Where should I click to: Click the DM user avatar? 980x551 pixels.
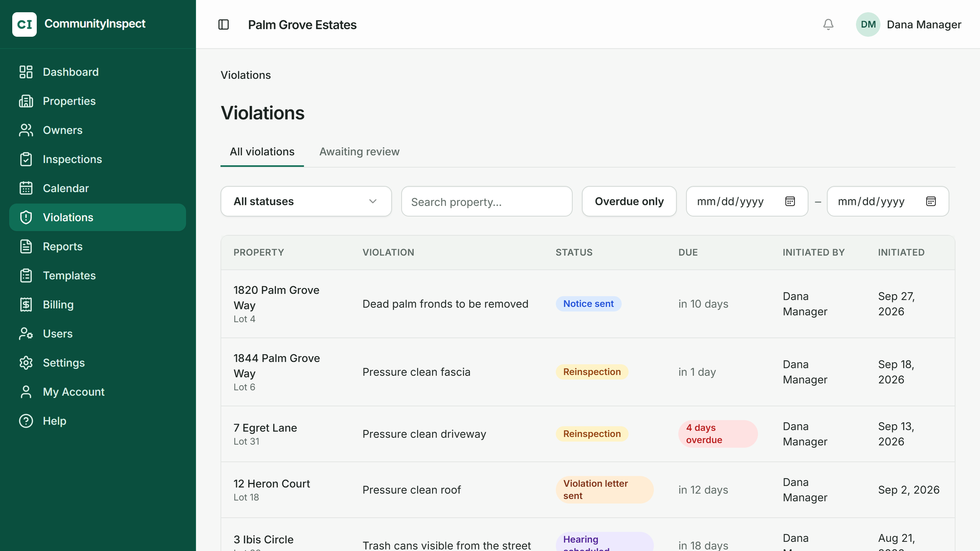[x=868, y=24]
